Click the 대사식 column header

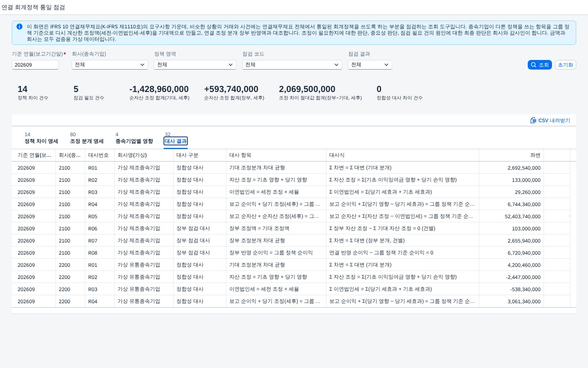pos(403,155)
